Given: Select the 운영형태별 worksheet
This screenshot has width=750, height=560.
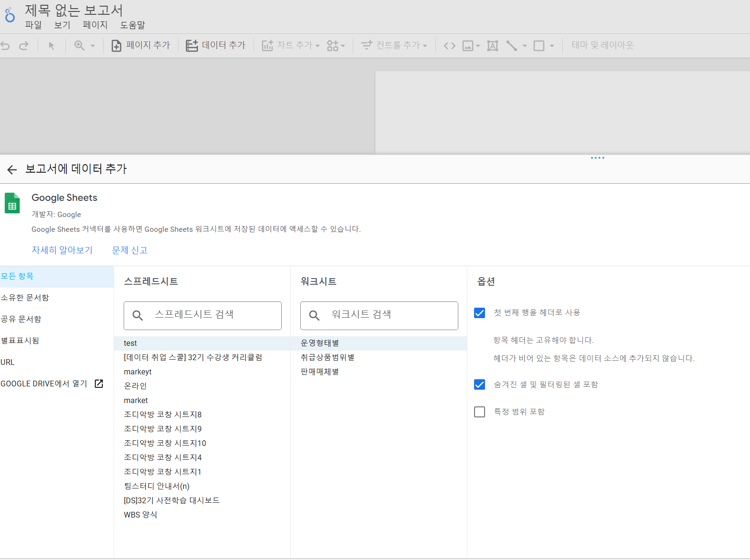Looking at the screenshot, I should 379,343.
